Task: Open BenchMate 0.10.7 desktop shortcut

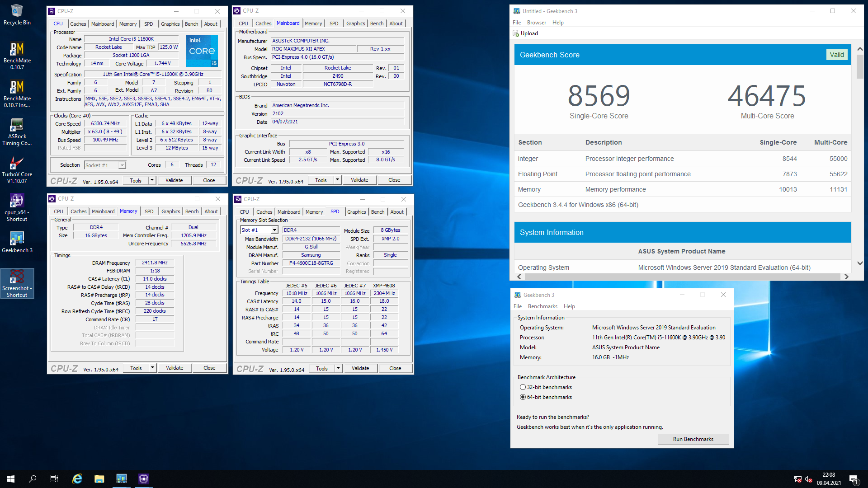Action: [17, 56]
